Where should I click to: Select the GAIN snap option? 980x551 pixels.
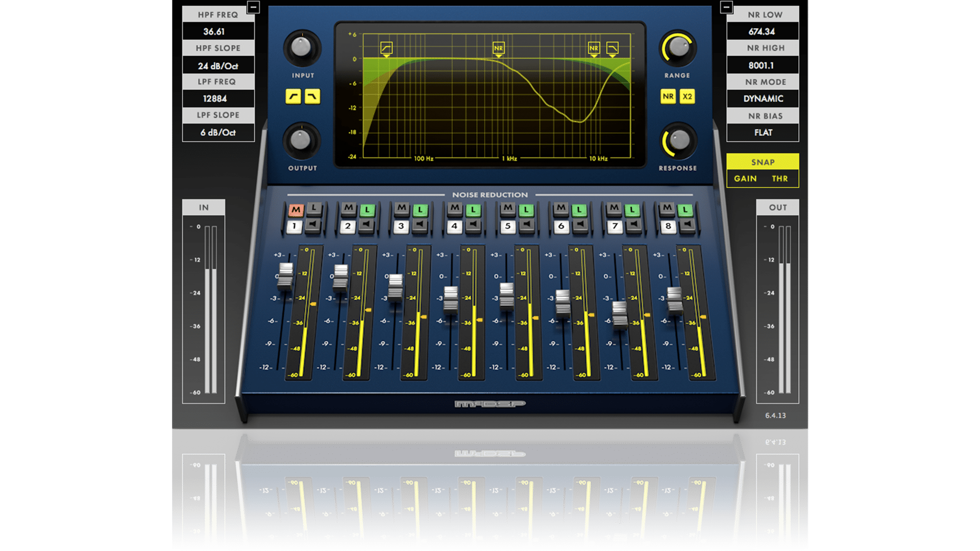pyautogui.click(x=745, y=179)
